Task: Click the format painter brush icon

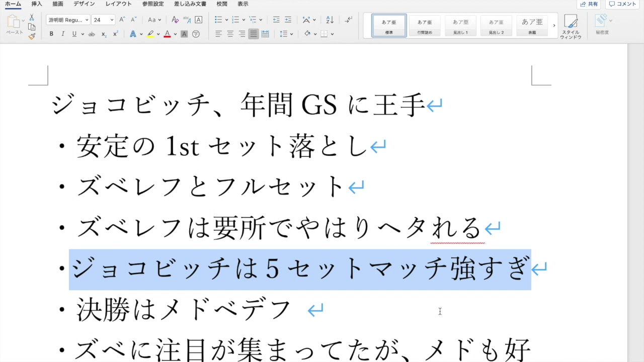Action: [32, 36]
